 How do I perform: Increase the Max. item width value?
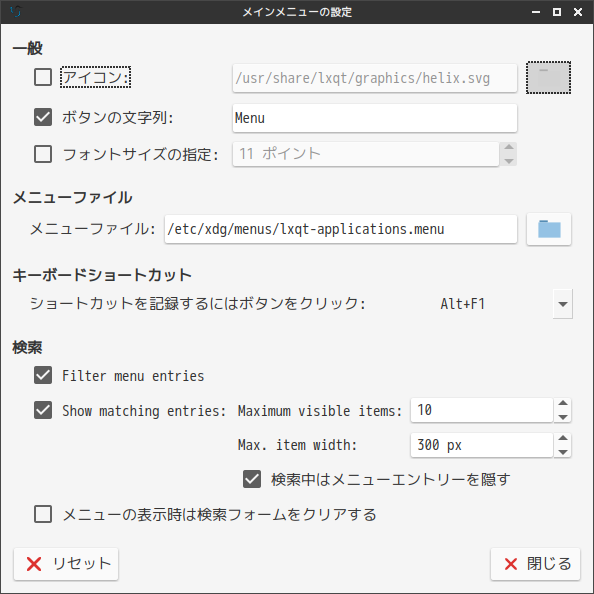pyautogui.click(x=563, y=438)
